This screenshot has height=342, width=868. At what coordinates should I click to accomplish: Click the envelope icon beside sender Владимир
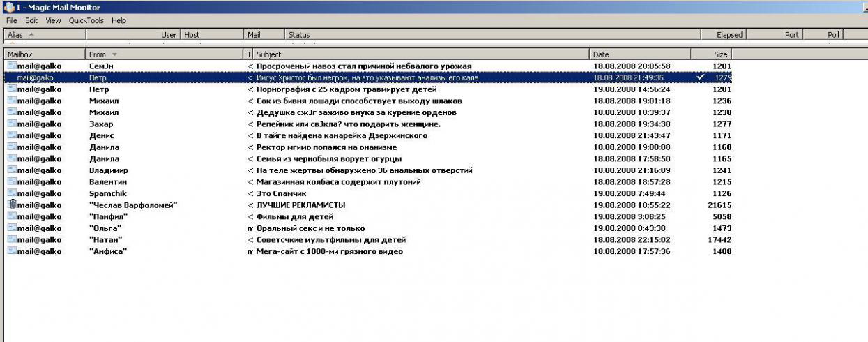coord(11,170)
